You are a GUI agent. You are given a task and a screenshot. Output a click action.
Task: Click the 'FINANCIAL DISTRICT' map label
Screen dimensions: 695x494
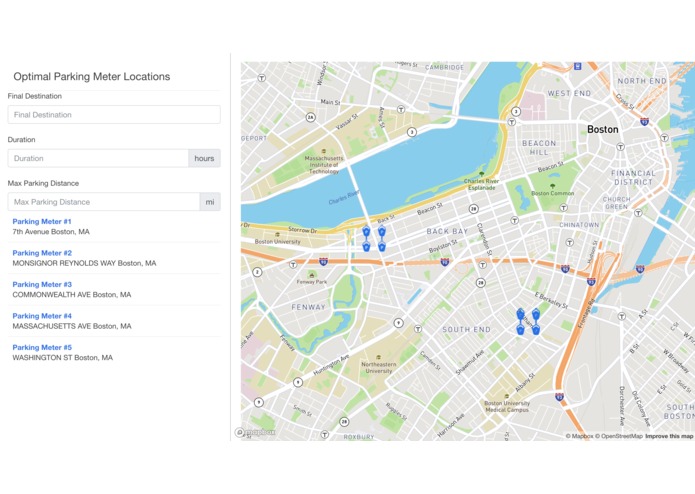point(633,178)
